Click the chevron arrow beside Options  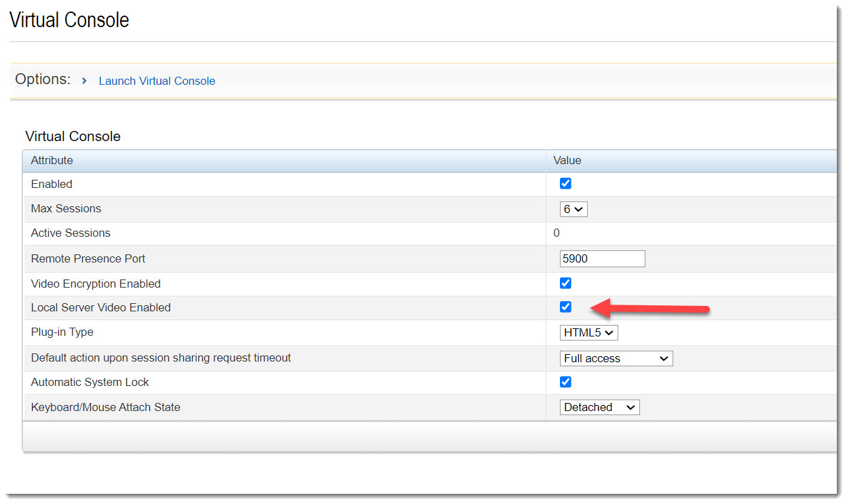coord(84,81)
